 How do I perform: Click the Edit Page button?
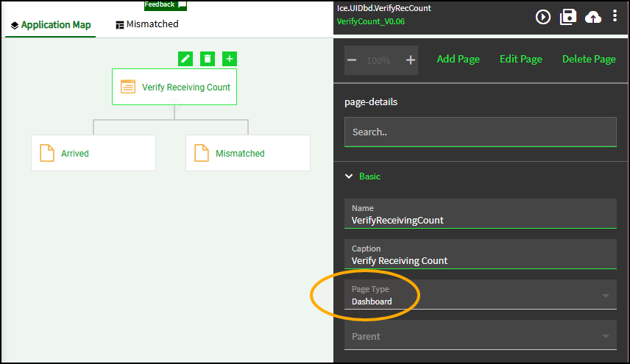pos(520,60)
